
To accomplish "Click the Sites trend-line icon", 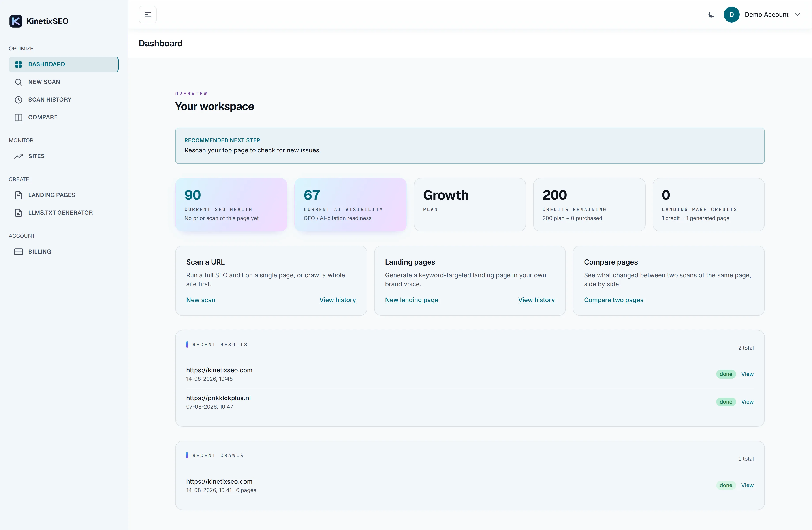I will coord(18,156).
